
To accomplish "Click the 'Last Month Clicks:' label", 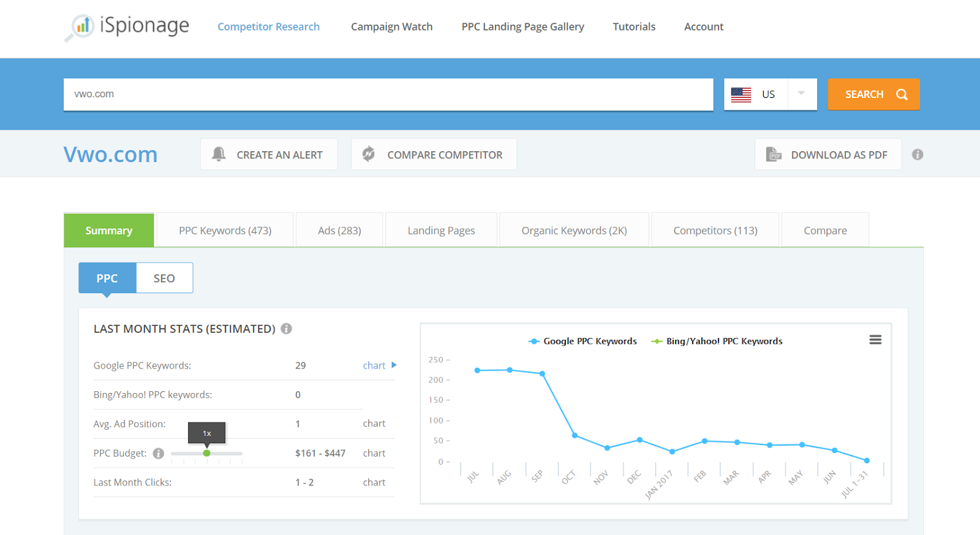I will (132, 482).
